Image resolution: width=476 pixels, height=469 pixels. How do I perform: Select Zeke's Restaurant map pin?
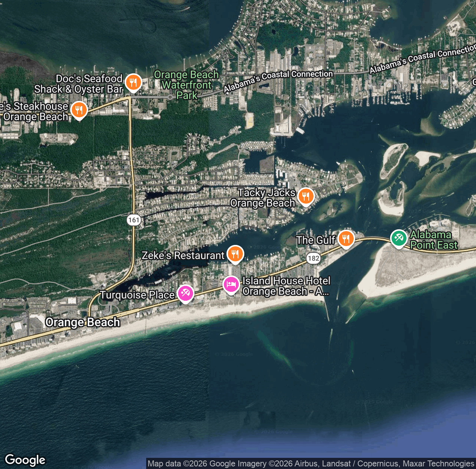[x=235, y=254]
